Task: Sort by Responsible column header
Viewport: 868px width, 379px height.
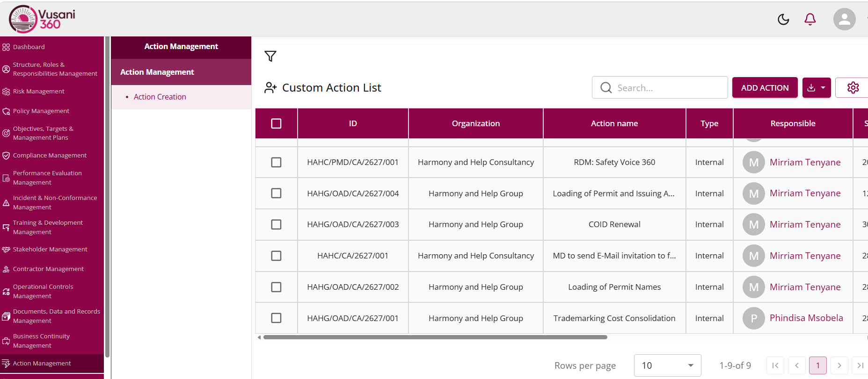Action: (793, 123)
